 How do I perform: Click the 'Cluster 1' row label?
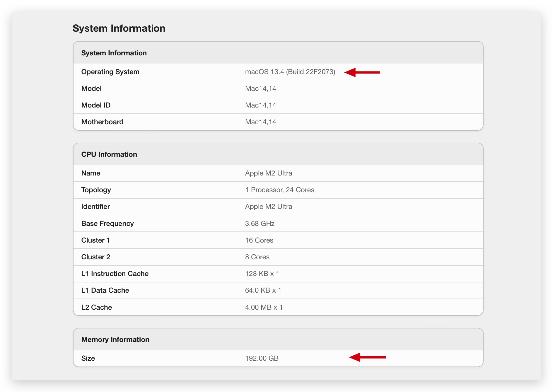[x=95, y=240]
